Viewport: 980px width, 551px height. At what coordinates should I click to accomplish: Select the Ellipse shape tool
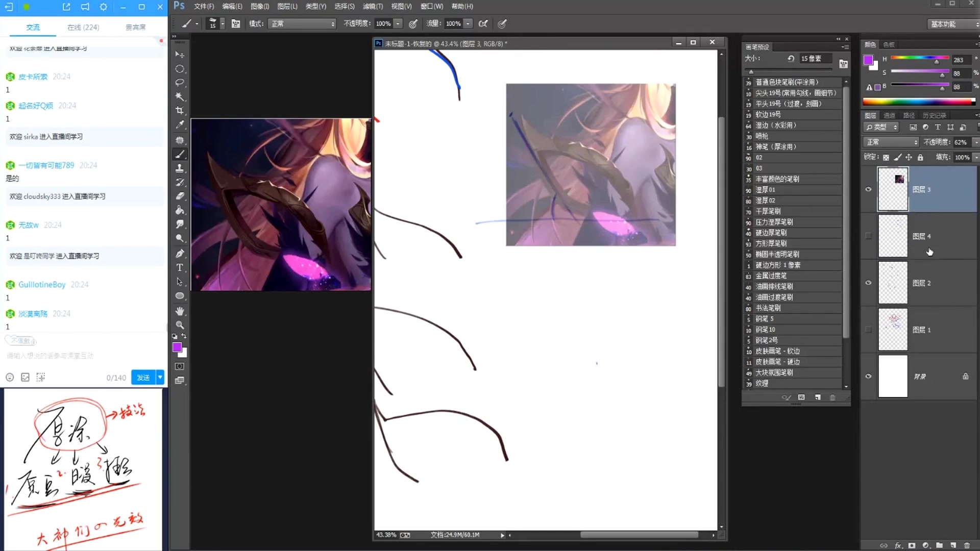coord(180,296)
